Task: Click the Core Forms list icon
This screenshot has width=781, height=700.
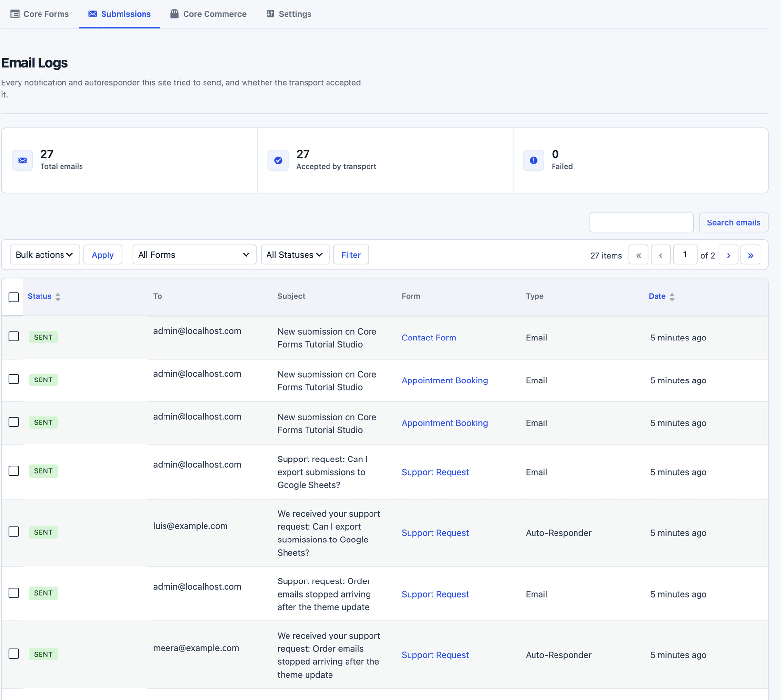Action: tap(15, 14)
